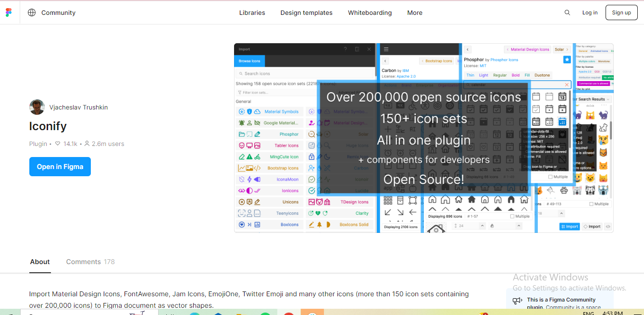The image size is (644, 315).
Task: Click the magenta Commercial use is allowed filter tag
Action: (x=594, y=84)
